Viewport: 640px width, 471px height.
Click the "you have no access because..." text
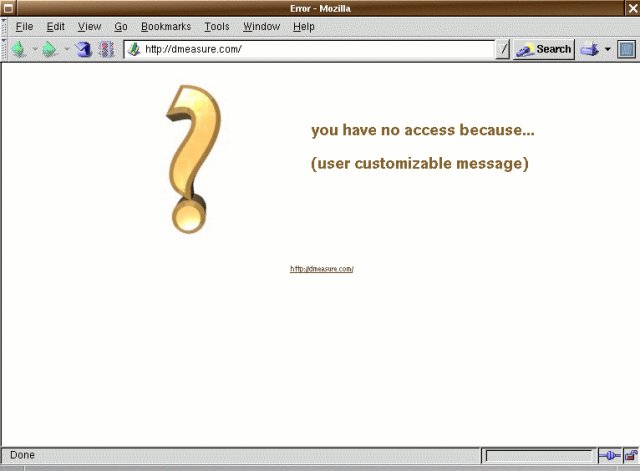click(x=423, y=130)
